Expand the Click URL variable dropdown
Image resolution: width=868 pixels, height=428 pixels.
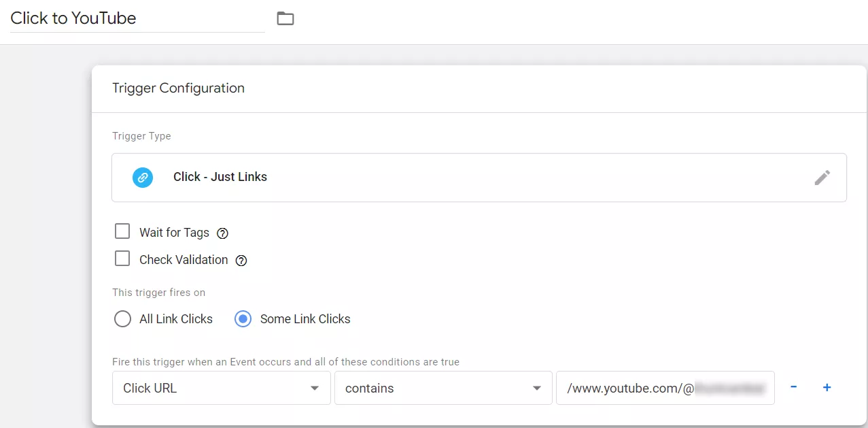click(221, 388)
